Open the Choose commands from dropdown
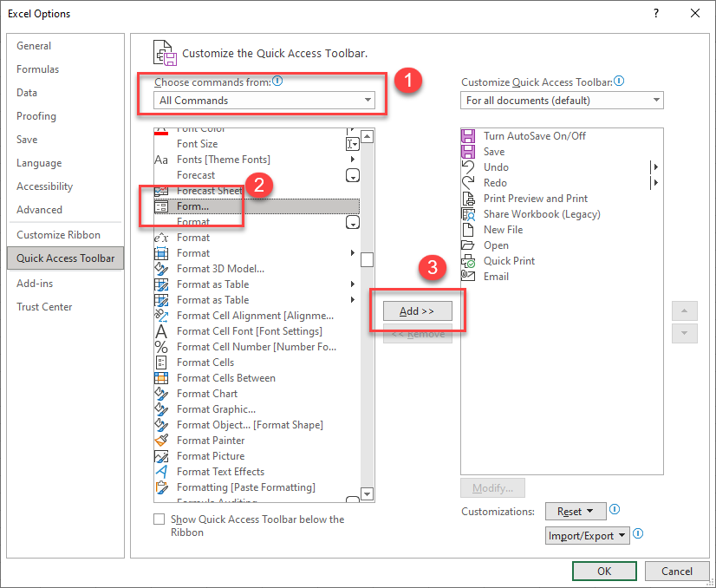The height and width of the screenshot is (588, 716). tap(368, 100)
